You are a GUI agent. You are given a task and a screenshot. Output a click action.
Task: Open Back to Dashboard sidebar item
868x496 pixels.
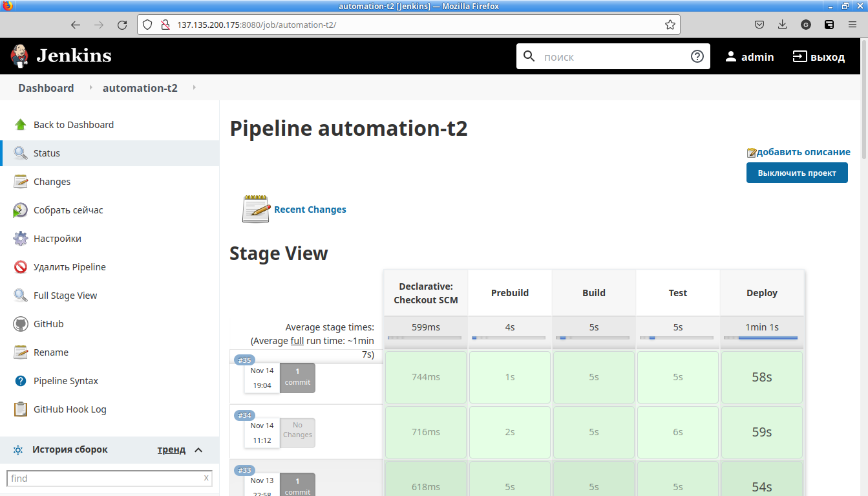point(110,125)
